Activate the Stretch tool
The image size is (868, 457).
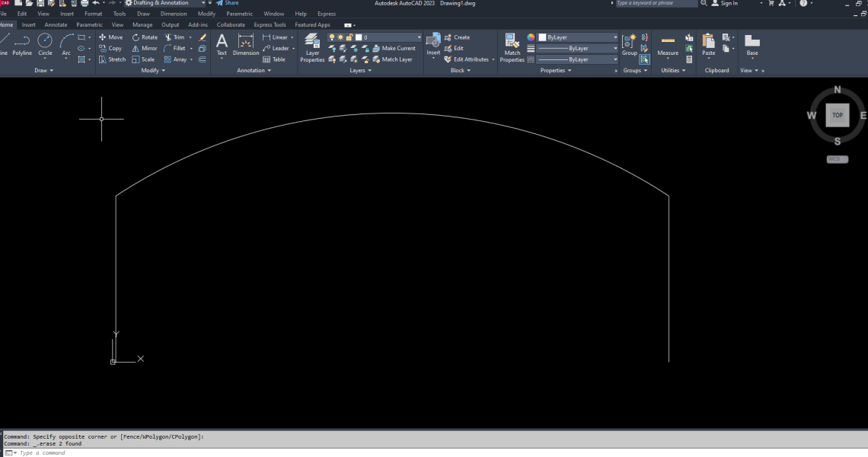112,59
